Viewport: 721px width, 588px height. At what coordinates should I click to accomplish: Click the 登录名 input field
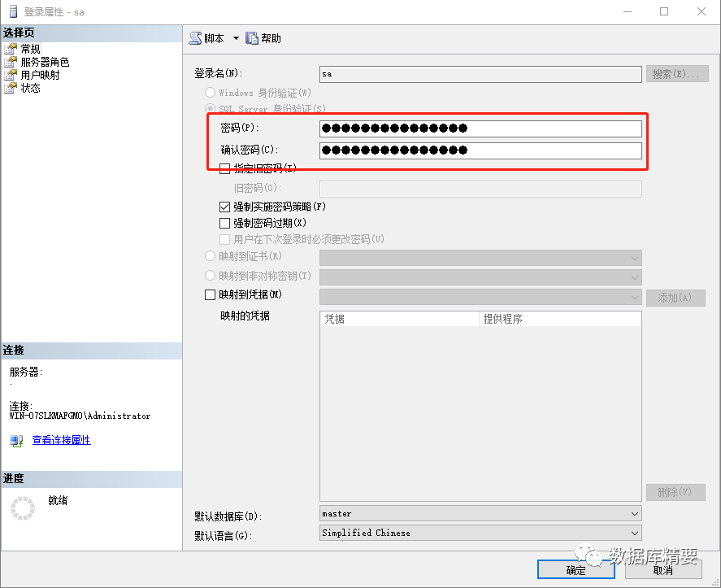(480, 74)
